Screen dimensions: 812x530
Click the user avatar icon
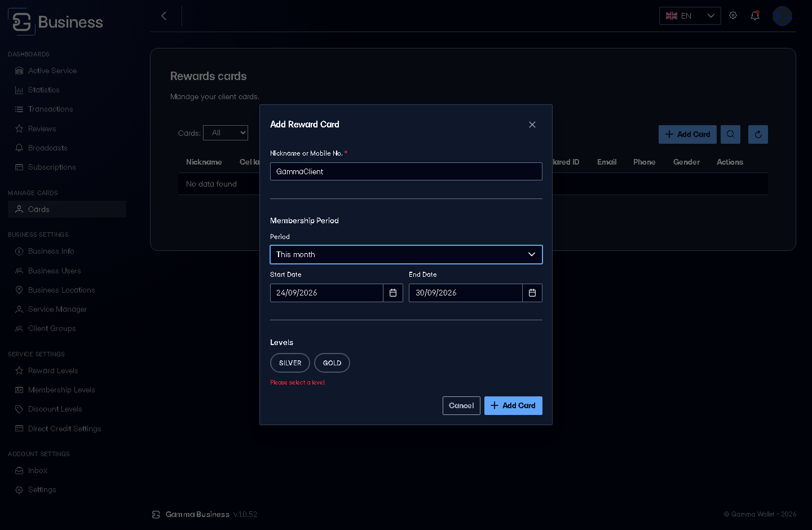782,16
